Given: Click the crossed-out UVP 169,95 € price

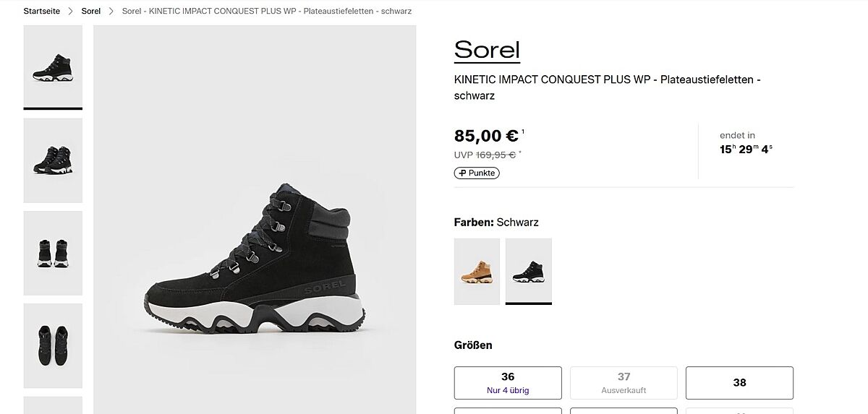Looking at the screenshot, I should click(495, 155).
